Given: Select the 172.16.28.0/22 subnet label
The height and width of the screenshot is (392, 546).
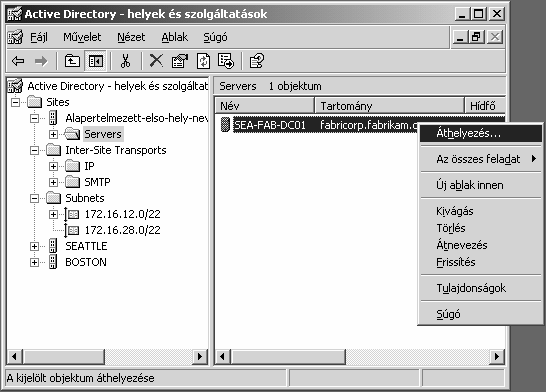Looking at the screenshot, I should tap(123, 230).
